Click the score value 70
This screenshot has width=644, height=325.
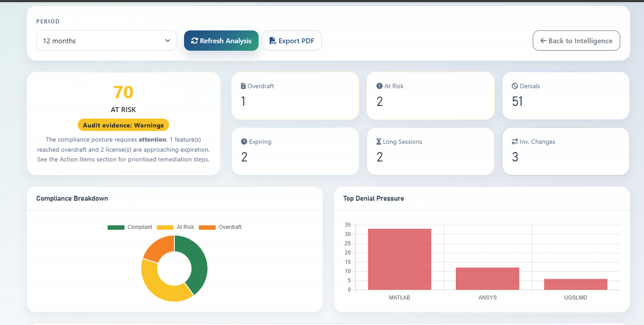click(x=123, y=92)
